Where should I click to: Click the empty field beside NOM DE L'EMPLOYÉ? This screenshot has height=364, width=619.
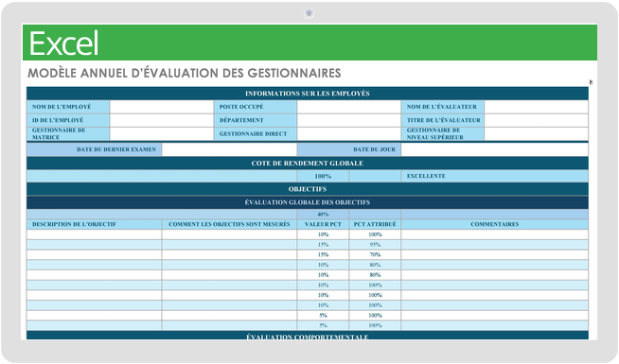click(162, 107)
